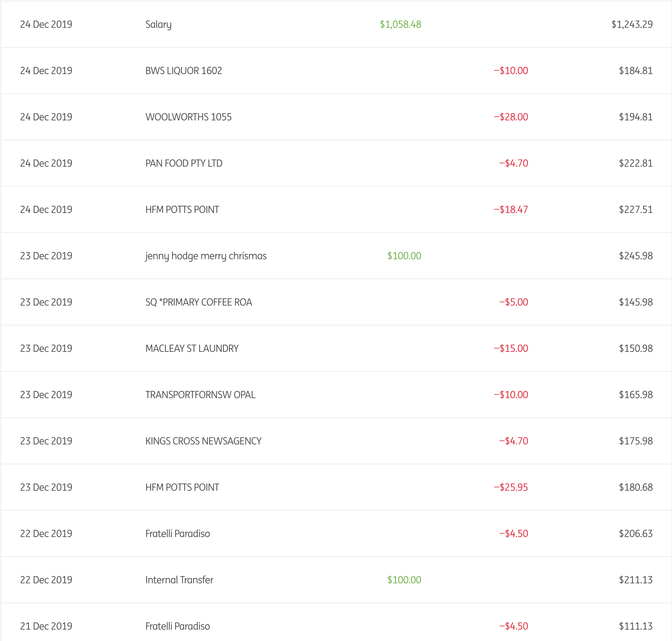The width and height of the screenshot is (672, 641).
Task: Click the −$28.00 debit amount
Action: 511,117
